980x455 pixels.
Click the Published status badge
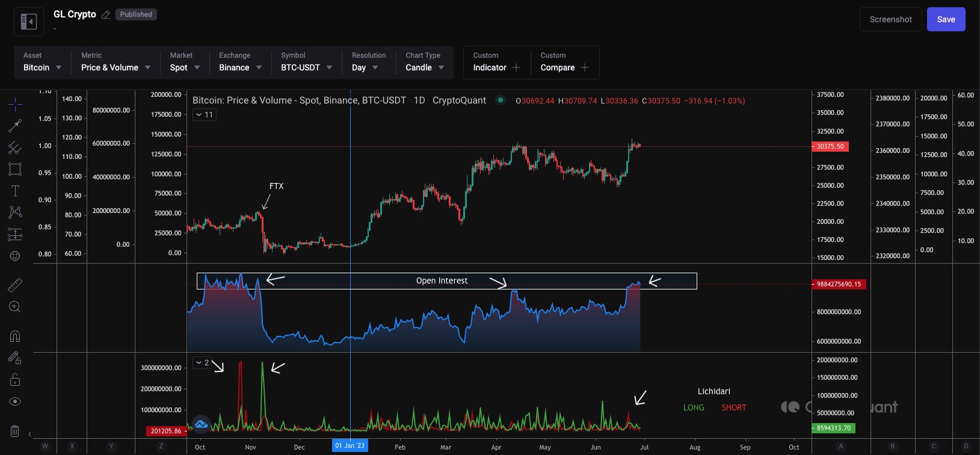pos(136,14)
